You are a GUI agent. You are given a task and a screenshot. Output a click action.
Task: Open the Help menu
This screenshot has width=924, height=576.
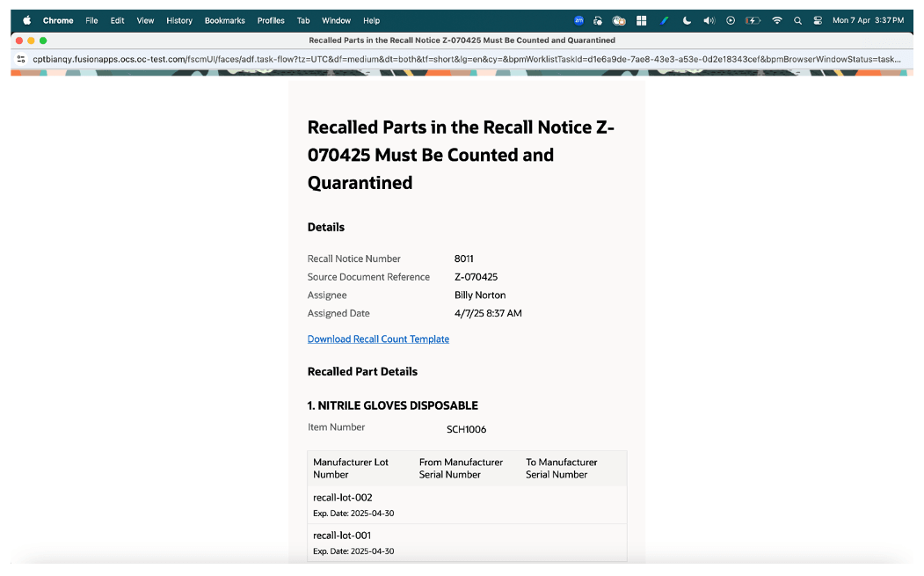[x=371, y=20]
